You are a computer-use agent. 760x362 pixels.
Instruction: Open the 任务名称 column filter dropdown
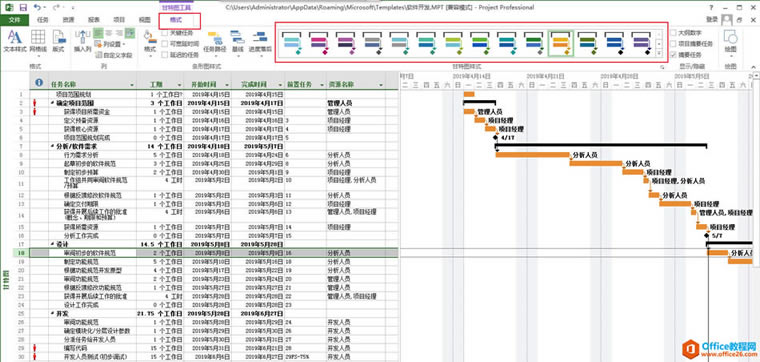pyautogui.click(x=132, y=85)
